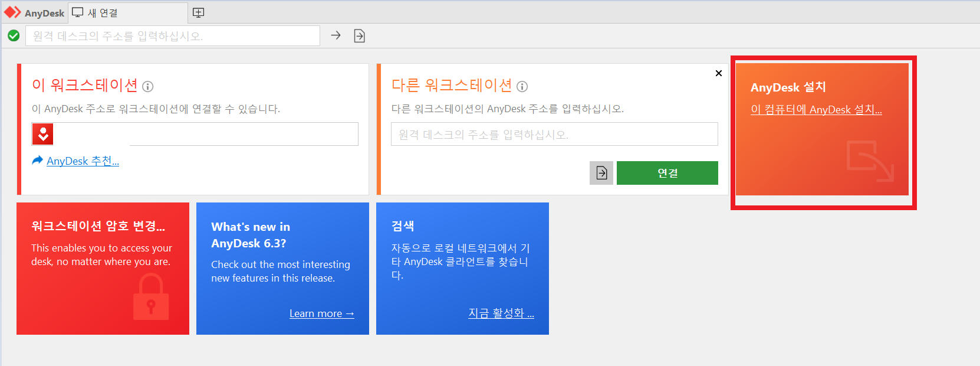This screenshot has width=980, height=366.
Task: Click the red AnyDesk ID avatar icon
Action: pyautogui.click(x=43, y=134)
